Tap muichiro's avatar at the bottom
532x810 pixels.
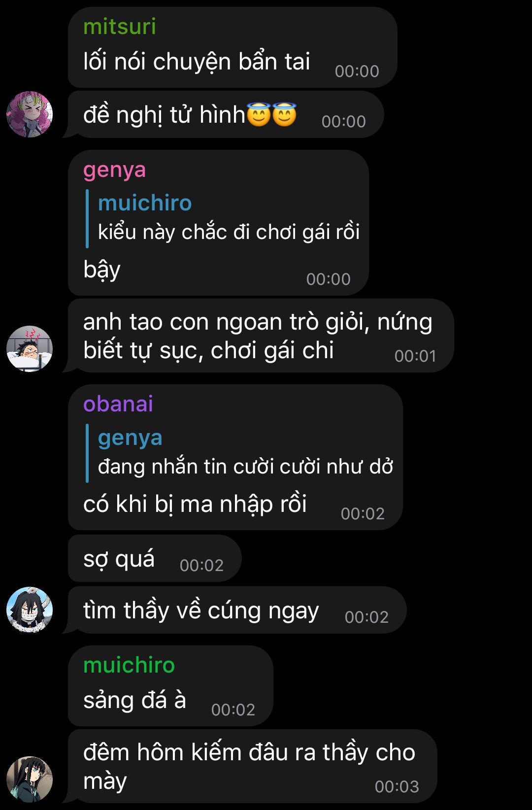[x=30, y=779]
